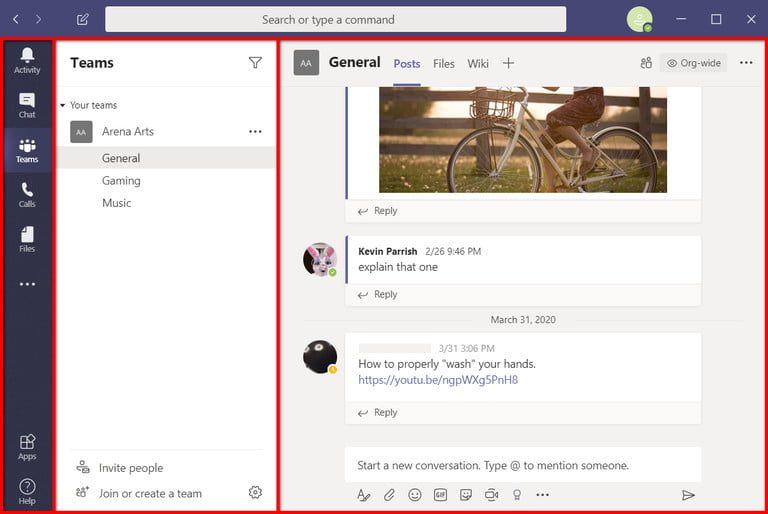
Task: Open the Calls section
Action: 27,195
